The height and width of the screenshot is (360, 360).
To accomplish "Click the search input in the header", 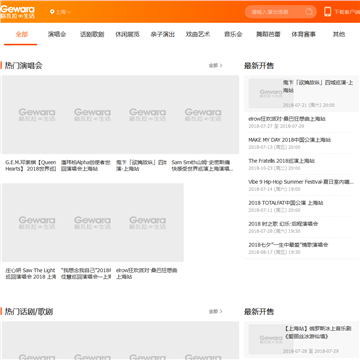I will click(276, 12).
